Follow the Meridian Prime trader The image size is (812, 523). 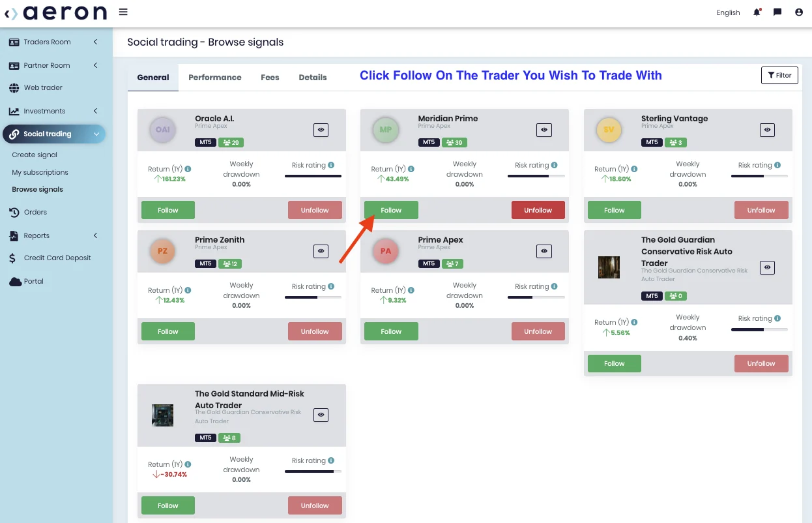click(x=391, y=210)
